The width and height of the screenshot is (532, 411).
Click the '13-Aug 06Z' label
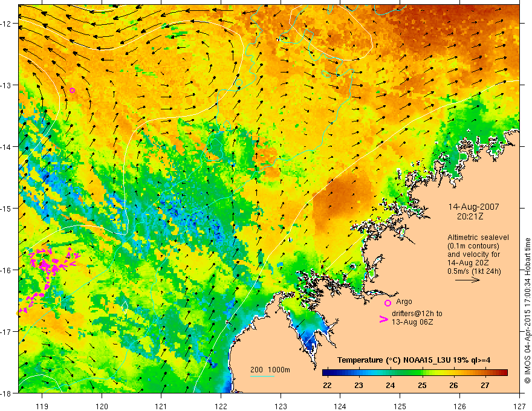click(412, 322)
